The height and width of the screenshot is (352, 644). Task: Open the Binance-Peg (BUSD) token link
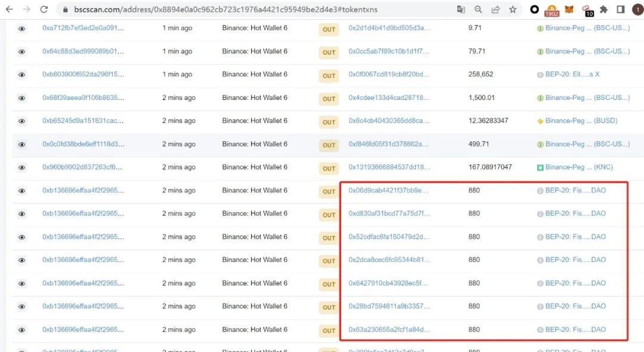pos(577,121)
